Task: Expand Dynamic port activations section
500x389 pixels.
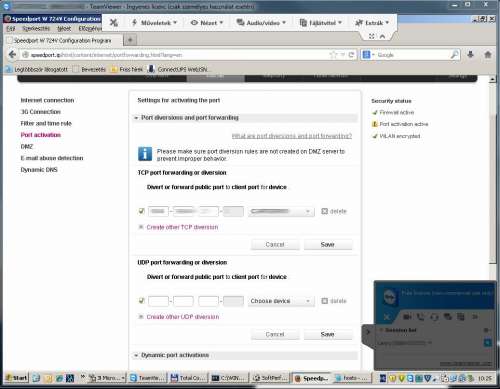Action: tap(245, 355)
